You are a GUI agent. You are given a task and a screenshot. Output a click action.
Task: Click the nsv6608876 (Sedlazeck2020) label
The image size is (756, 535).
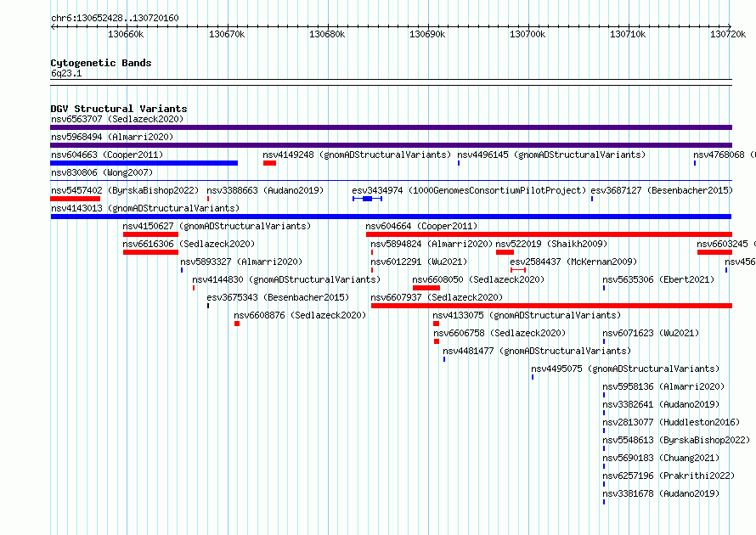(x=300, y=315)
